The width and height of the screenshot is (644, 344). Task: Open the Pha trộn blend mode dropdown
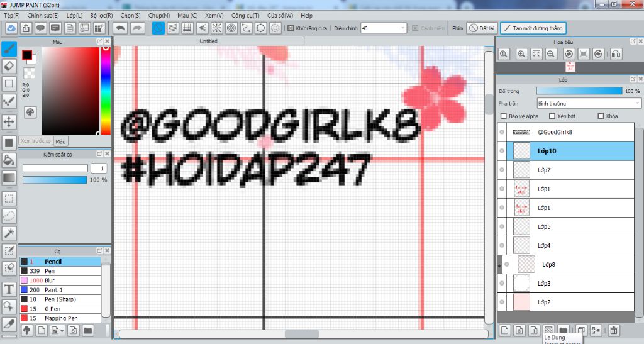[x=589, y=103]
